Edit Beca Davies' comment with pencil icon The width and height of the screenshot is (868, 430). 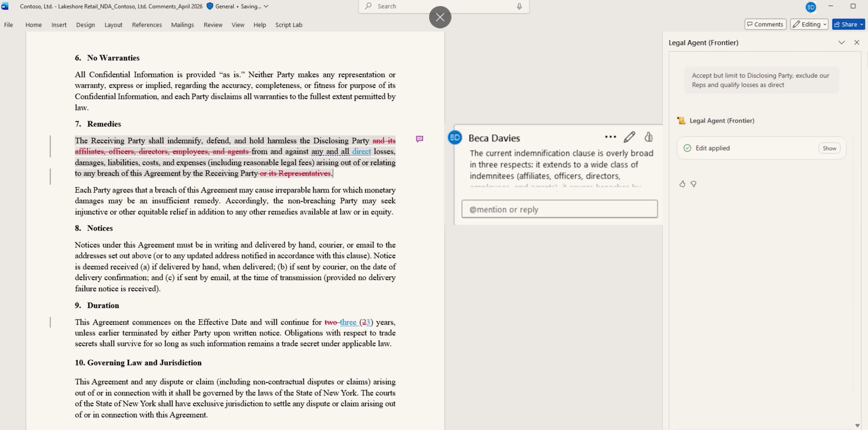[x=629, y=137]
